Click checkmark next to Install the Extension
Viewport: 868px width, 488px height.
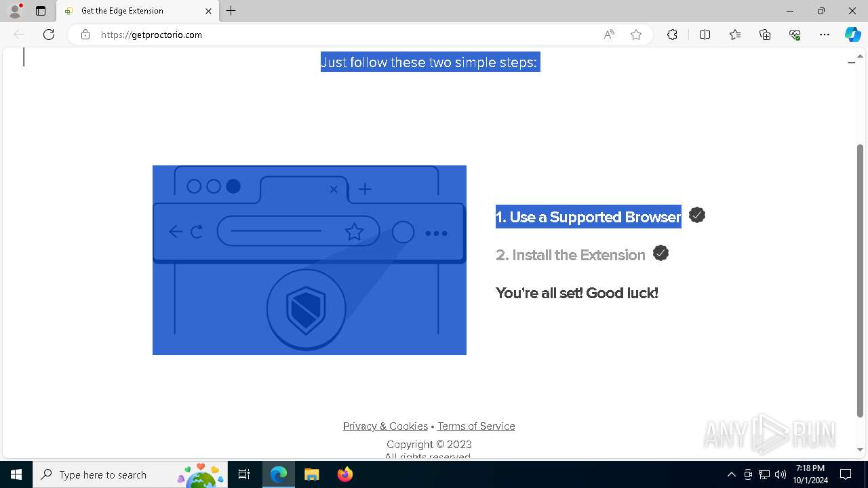point(660,253)
